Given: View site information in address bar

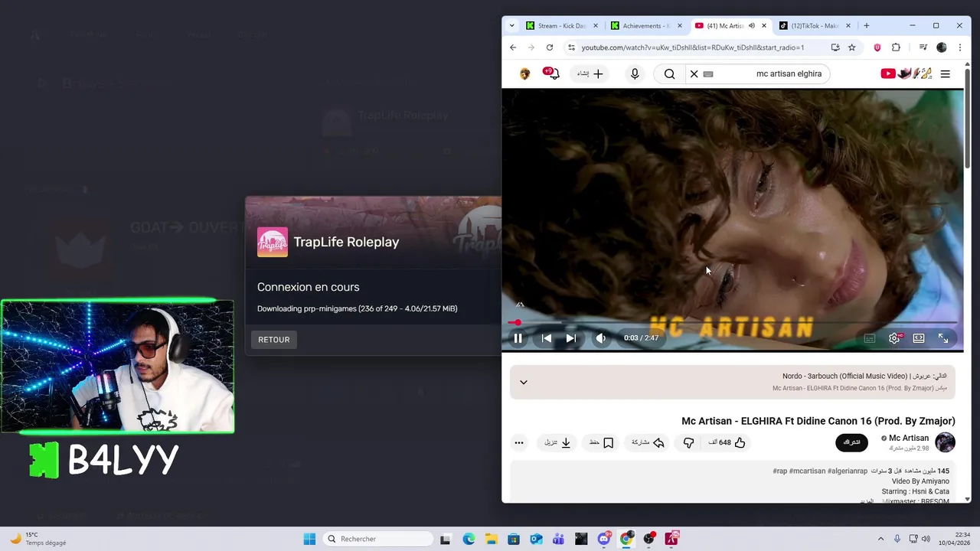Looking at the screenshot, I should (x=571, y=47).
